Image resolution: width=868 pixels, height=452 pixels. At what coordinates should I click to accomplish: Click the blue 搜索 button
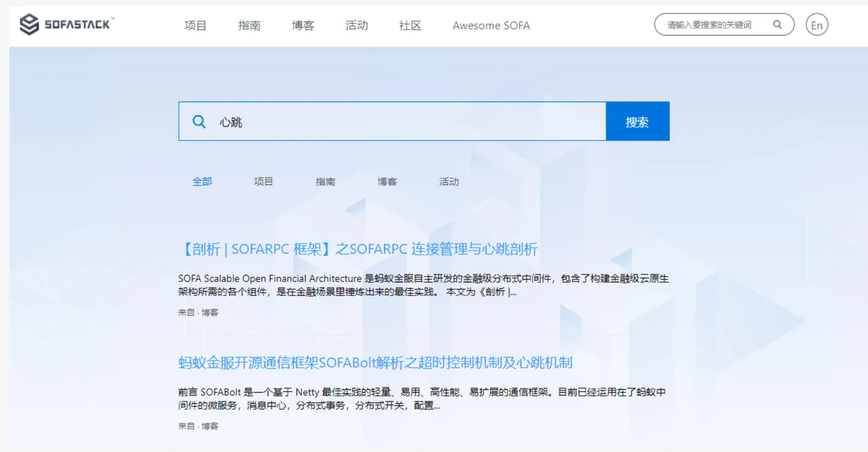(637, 122)
